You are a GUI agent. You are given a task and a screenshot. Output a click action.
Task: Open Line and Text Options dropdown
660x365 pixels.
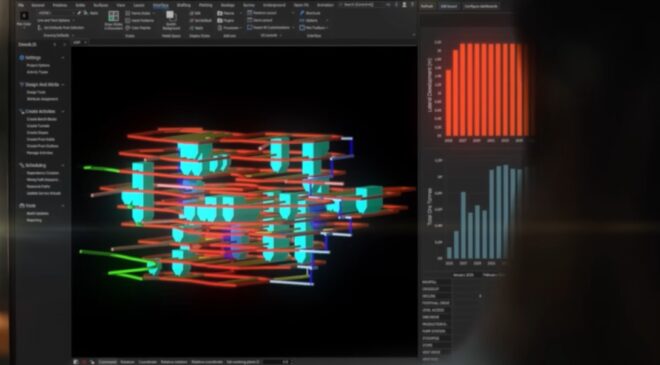(x=55, y=20)
